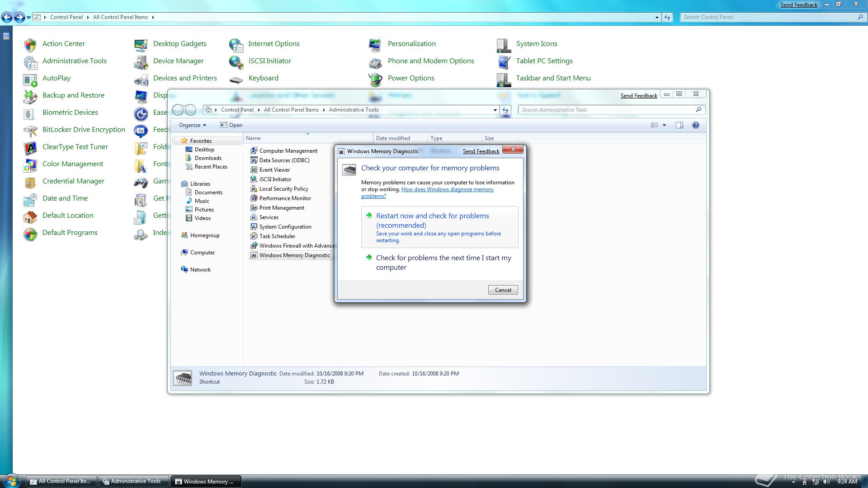Click Cancel in Memory Diagnostic dialog
Image resolution: width=868 pixels, height=488 pixels.
tap(503, 290)
